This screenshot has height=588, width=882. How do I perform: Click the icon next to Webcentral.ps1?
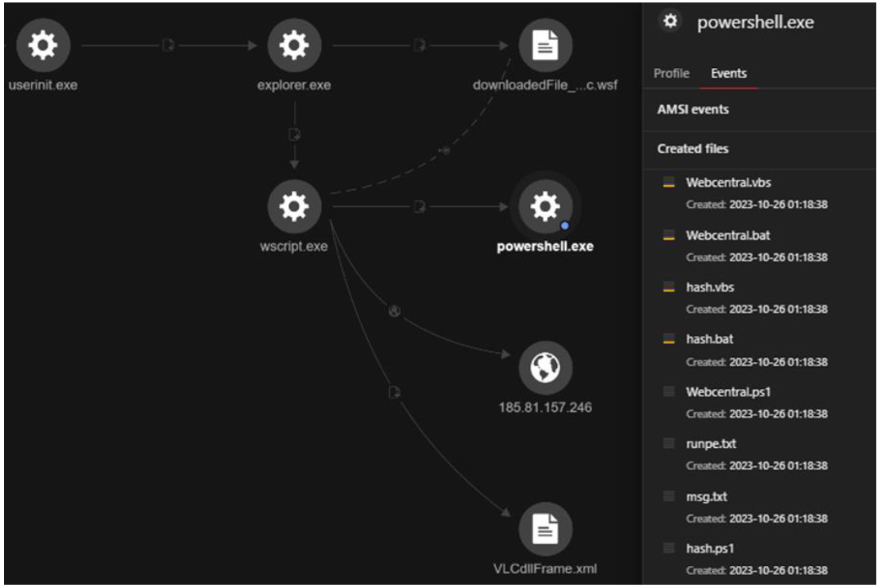669,392
